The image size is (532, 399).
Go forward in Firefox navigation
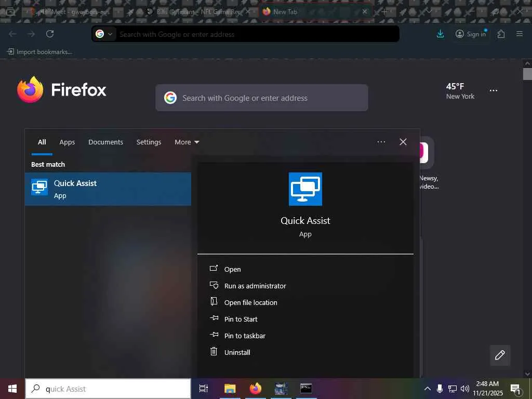[31, 34]
